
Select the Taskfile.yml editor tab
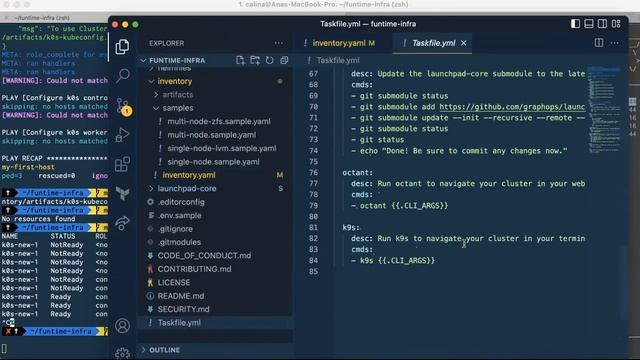coord(433,43)
